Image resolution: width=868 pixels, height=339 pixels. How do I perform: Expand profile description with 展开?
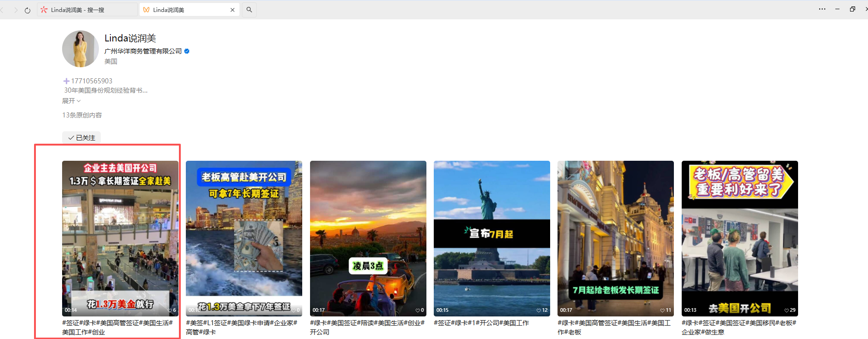(71, 101)
